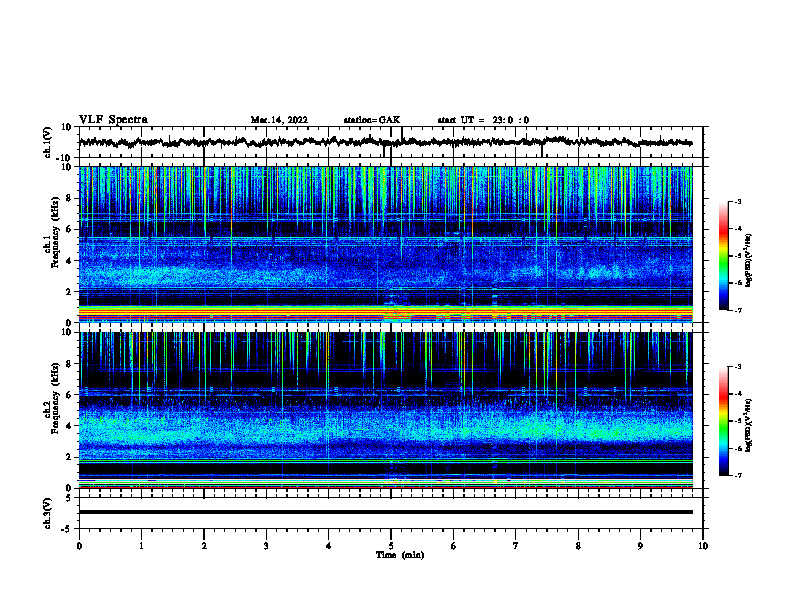
Task: Click the ch.1 voltage waveform trace
Action: click(x=385, y=142)
